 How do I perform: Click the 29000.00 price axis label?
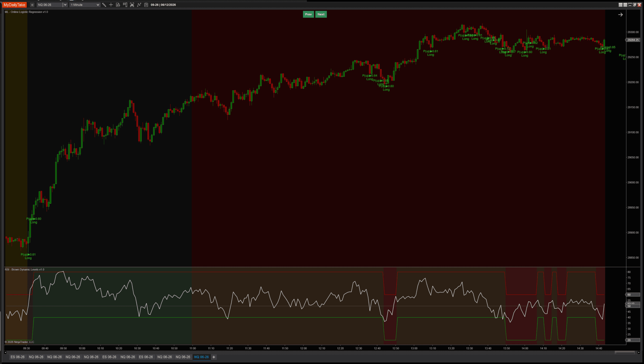coord(633,183)
